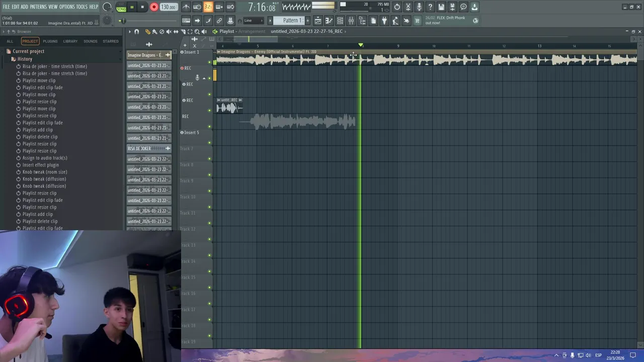The height and width of the screenshot is (362, 644).
Task: Adjust the master pitch knob
Action: [x=107, y=20]
